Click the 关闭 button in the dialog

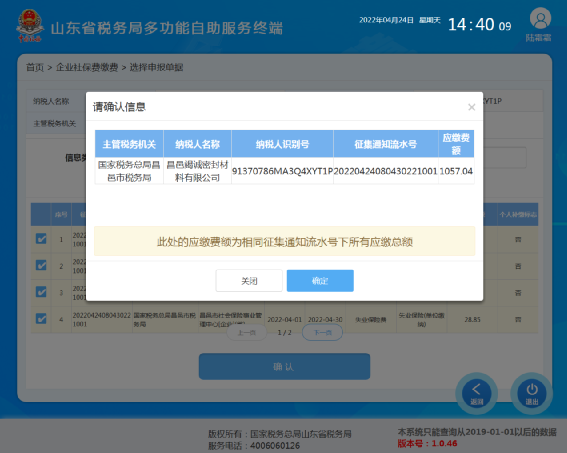coord(249,281)
